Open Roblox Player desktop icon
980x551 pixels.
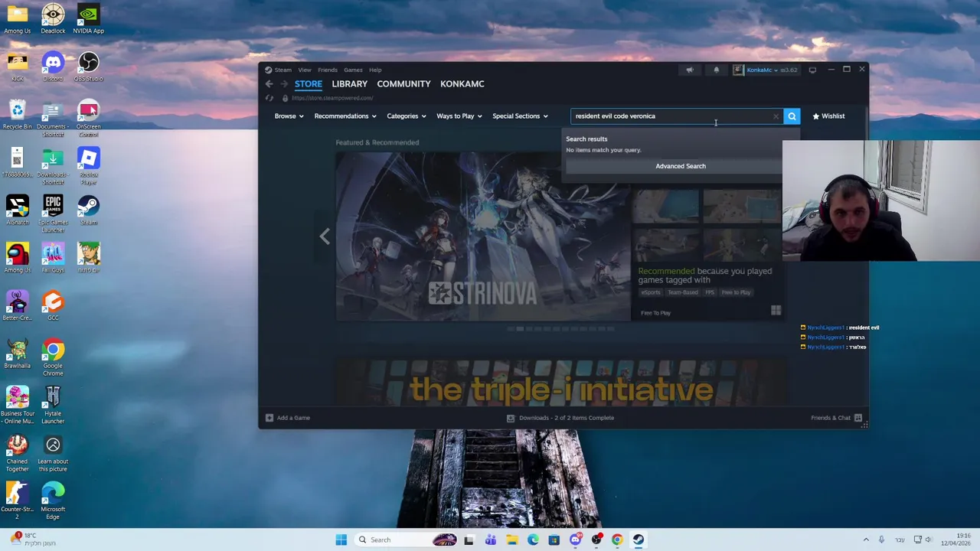coord(89,166)
